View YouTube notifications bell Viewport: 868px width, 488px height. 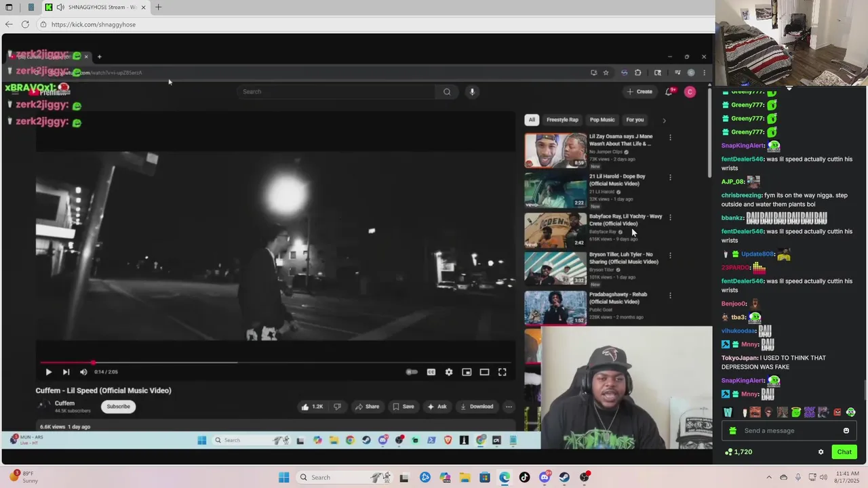(x=669, y=91)
